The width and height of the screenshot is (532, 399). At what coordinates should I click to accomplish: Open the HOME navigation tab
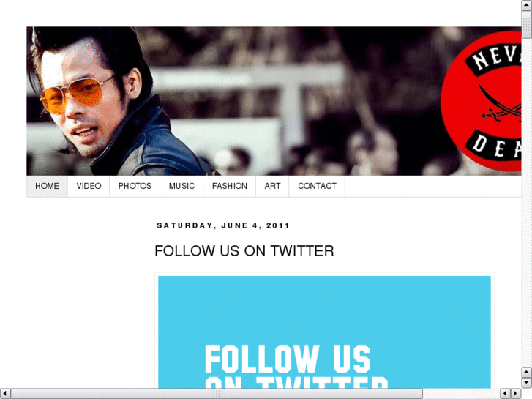coord(47,186)
